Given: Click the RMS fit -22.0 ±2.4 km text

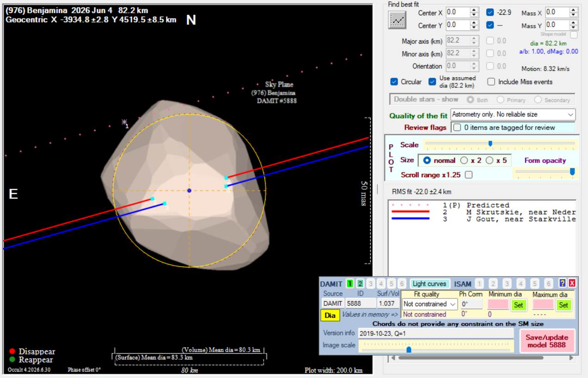Looking at the screenshot, I should click(422, 192).
